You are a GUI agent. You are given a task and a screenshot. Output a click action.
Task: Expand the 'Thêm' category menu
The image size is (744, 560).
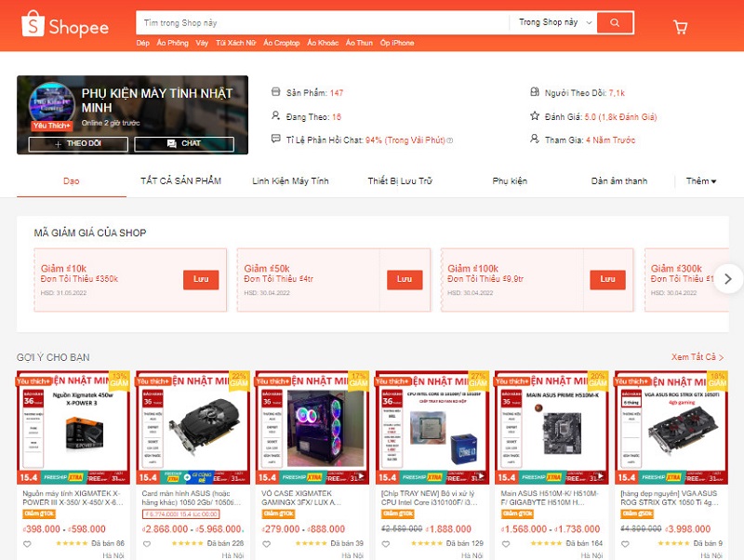[701, 181]
